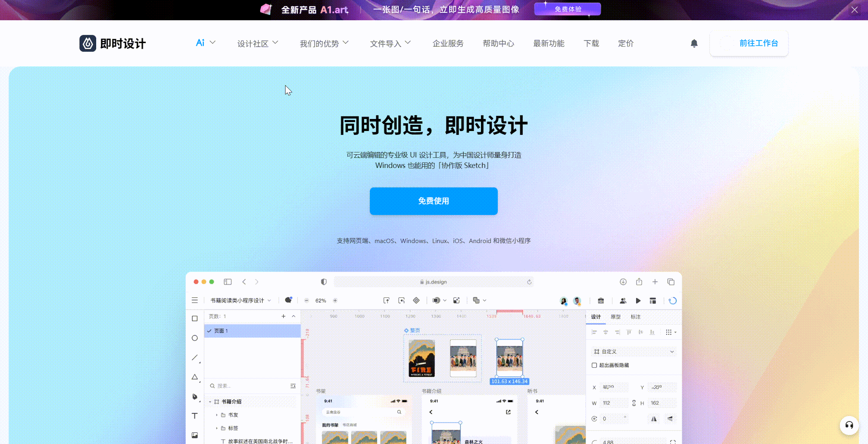868x444 pixels.
Task: Select the image tool in mockup sidebar
Action: [195, 435]
